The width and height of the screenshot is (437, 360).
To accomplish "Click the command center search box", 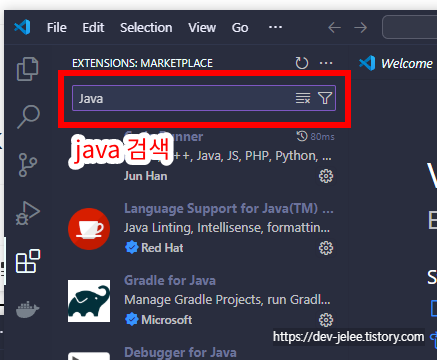I will coord(410,27).
